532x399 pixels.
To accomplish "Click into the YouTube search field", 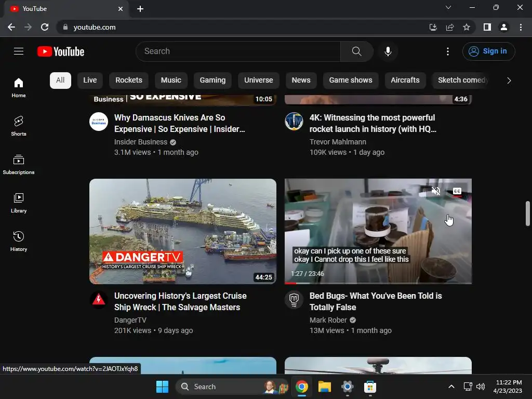I will click(x=238, y=51).
